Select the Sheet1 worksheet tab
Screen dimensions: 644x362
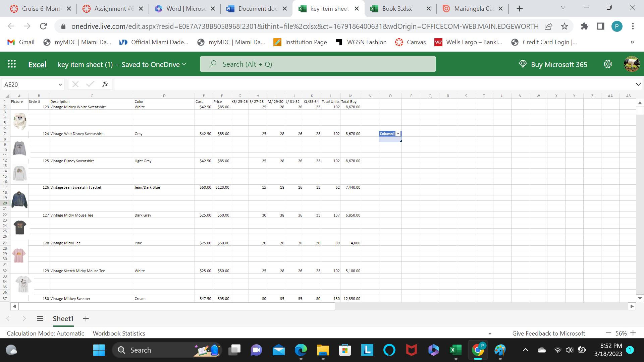(x=63, y=318)
